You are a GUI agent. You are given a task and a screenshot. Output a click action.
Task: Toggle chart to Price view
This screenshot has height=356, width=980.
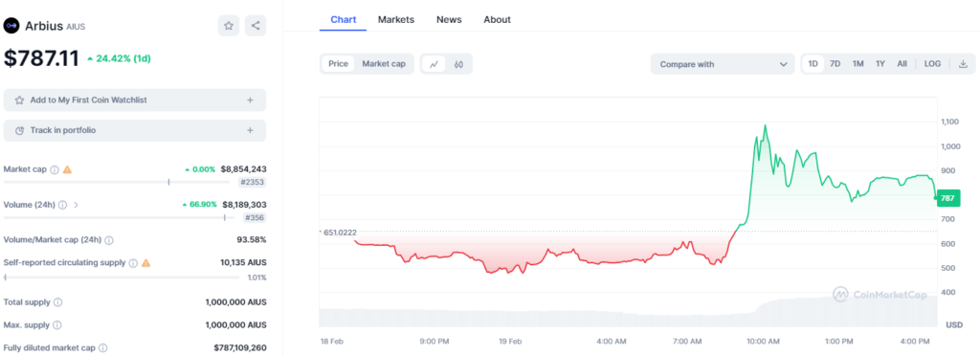point(338,64)
